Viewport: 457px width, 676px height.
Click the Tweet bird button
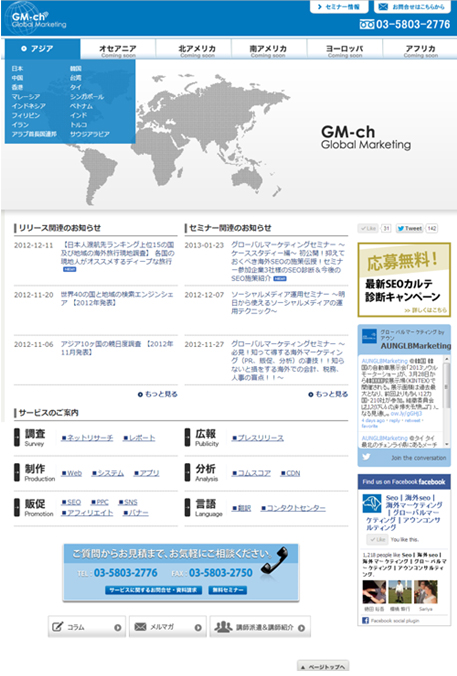(x=410, y=228)
